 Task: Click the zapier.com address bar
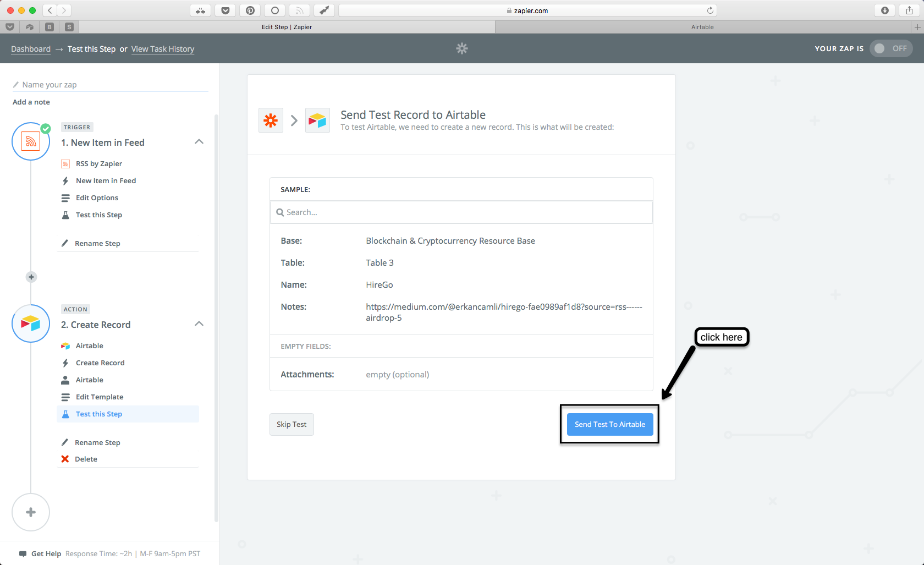click(x=527, y=10)
